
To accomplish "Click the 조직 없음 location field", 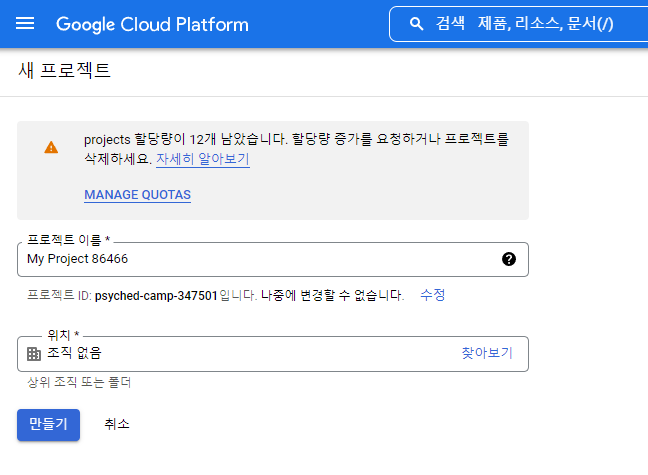I will (273, 354).
